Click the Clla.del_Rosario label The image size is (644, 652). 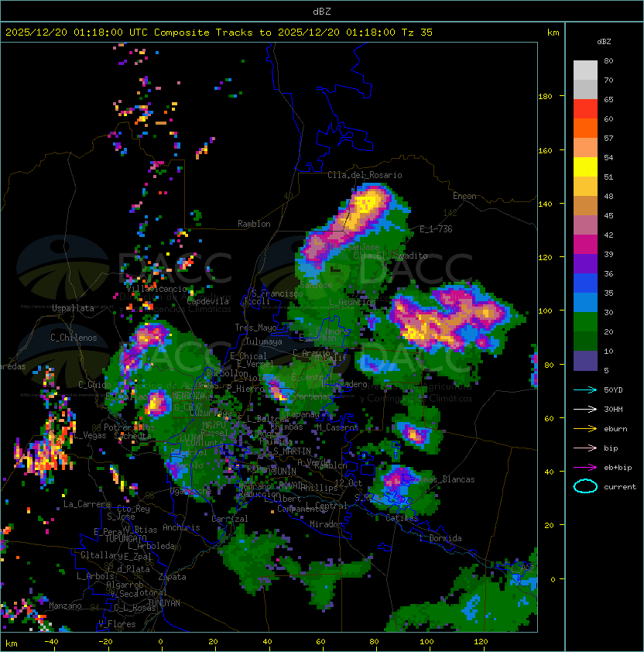(x=365, y=175)
